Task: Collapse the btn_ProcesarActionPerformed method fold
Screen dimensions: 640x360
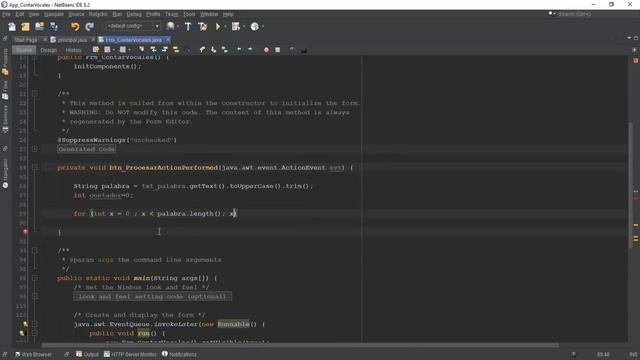Action: tap(35, 168)
